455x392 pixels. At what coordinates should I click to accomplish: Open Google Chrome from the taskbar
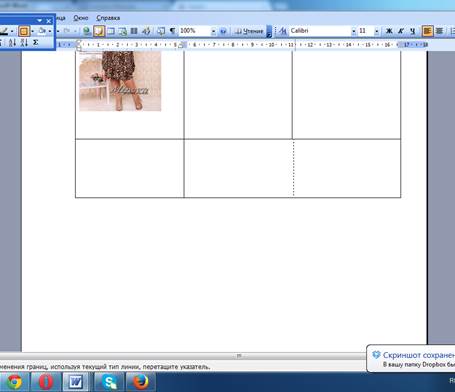pyautogui.click(x=15, y=382)
